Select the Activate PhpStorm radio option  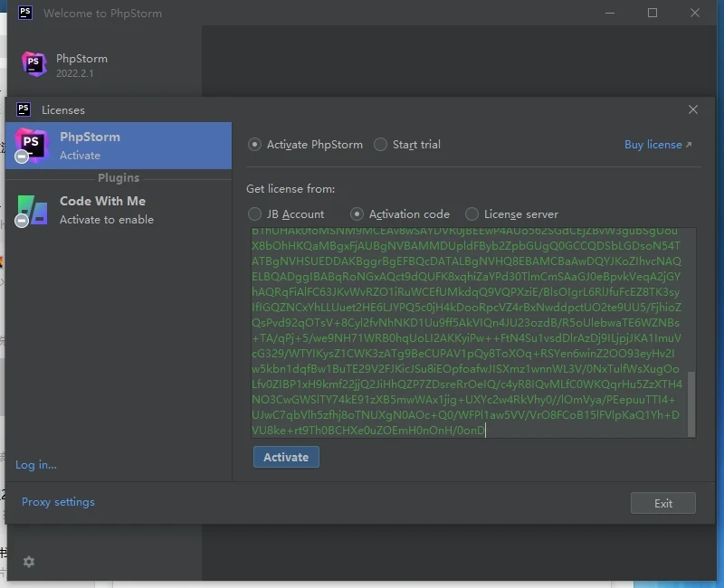(305, 145)
